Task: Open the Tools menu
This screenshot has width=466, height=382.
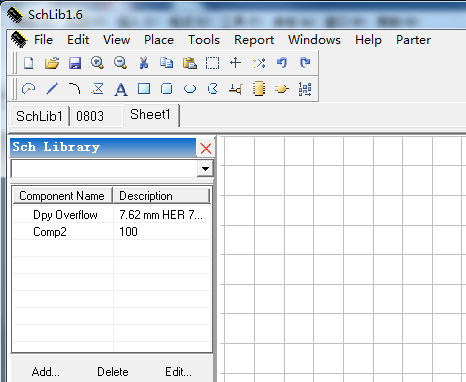Action: (204, 40)
